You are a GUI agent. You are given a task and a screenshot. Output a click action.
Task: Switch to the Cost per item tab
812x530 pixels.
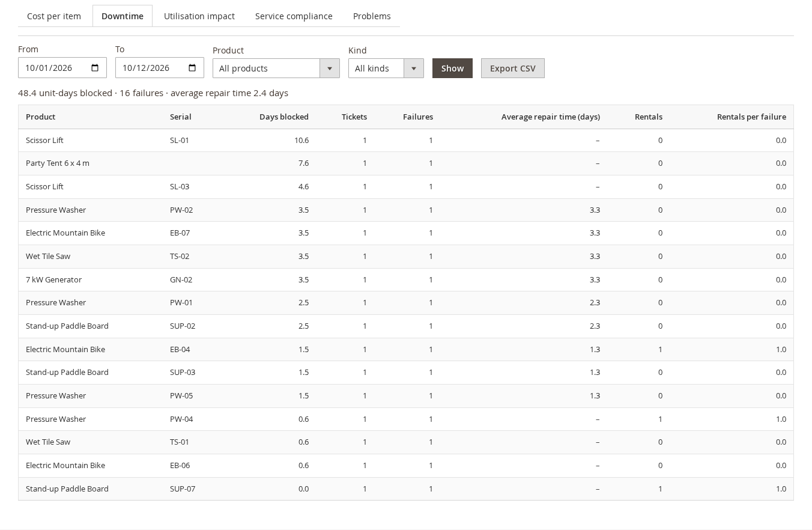click(54, 16)
